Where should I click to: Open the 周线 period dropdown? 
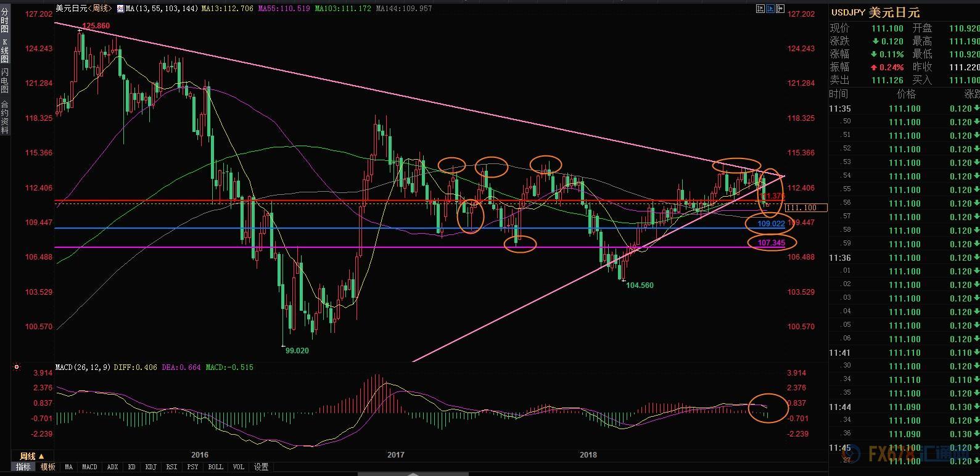click(x=32, y=456)
